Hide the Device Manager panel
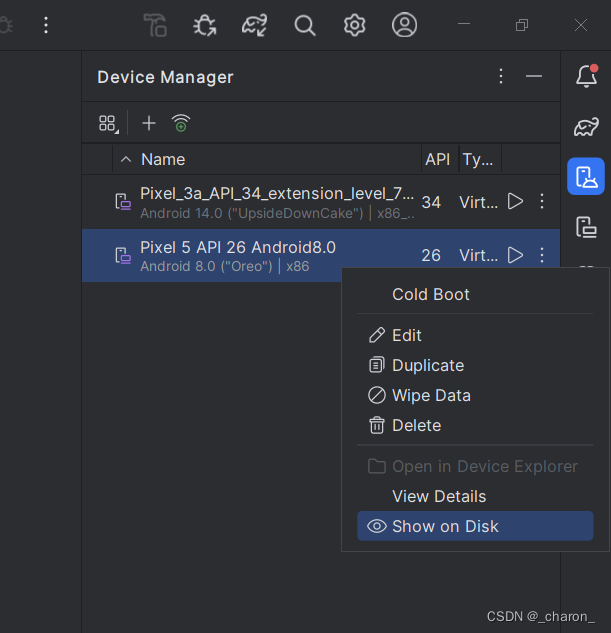 point(534,76)
